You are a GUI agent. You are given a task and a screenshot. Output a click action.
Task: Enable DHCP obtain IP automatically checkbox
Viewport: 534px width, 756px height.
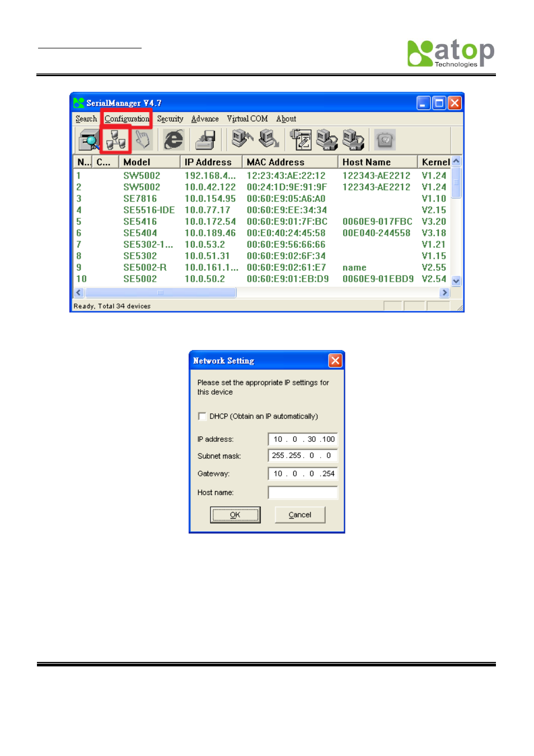pyautogui.click(x=202, y=416)
